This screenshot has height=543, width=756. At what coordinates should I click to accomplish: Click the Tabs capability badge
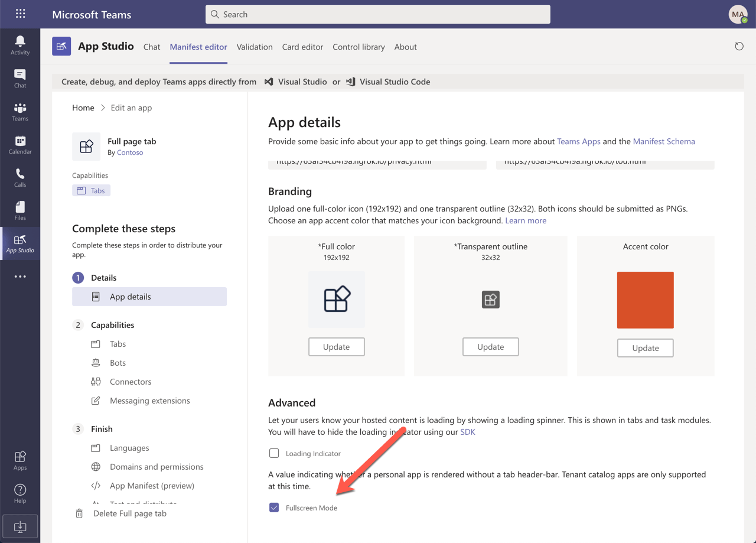click(92, 190)
